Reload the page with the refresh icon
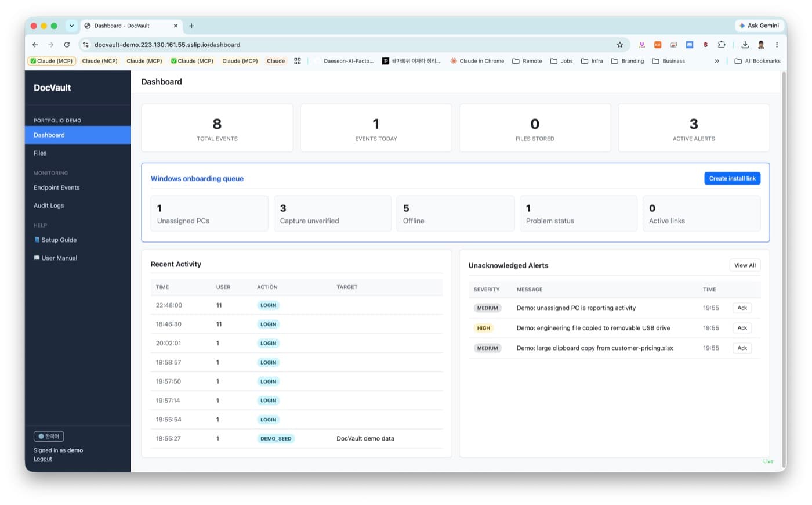Viewport: 812px width, 505px height. 67,45
